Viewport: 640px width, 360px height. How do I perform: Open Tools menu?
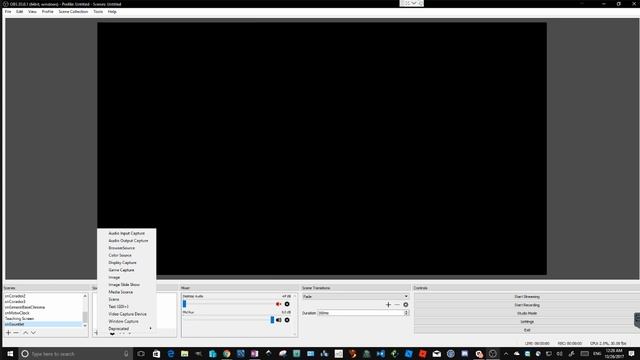98,11
